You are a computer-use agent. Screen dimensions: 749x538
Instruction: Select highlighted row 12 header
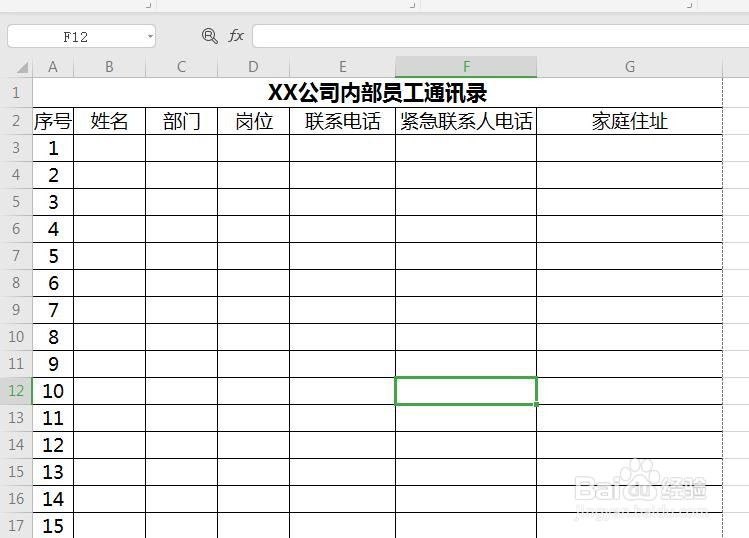click(x=16, y=391)
